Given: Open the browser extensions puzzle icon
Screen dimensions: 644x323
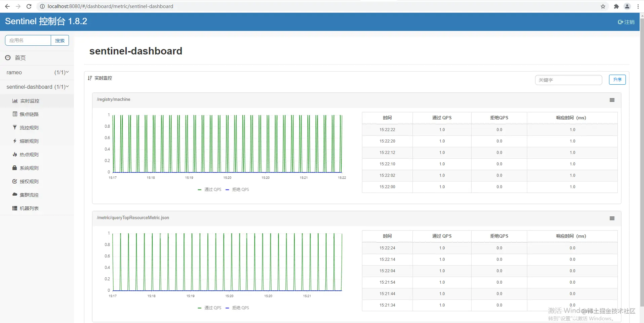Looking at the screenshot, I should [x=616, y=6].
